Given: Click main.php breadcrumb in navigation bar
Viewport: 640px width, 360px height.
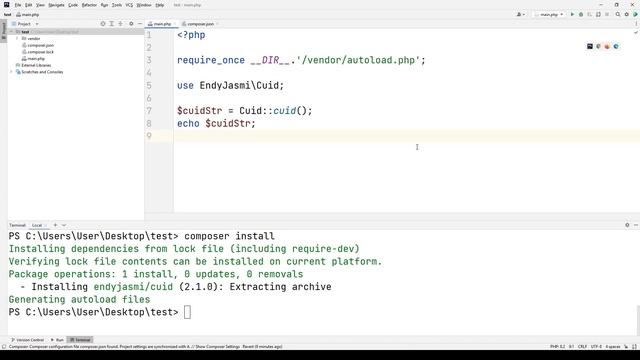Looking at the screenshot, I should pyautogui.click(x=28, y=14).
